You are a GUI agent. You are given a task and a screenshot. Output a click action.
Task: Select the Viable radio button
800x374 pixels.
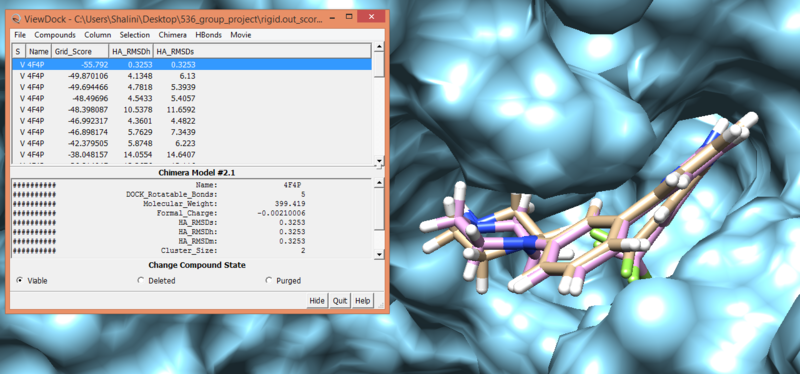coord(20,281)
